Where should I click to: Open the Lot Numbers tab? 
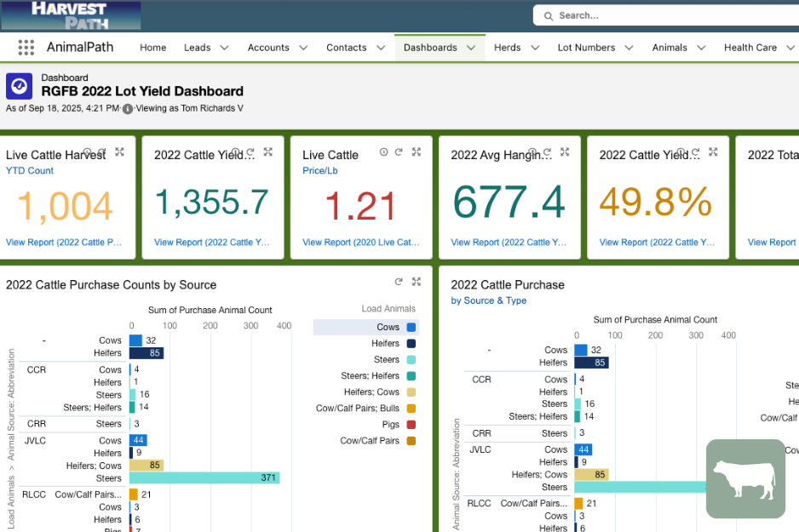tap(587, 48)
